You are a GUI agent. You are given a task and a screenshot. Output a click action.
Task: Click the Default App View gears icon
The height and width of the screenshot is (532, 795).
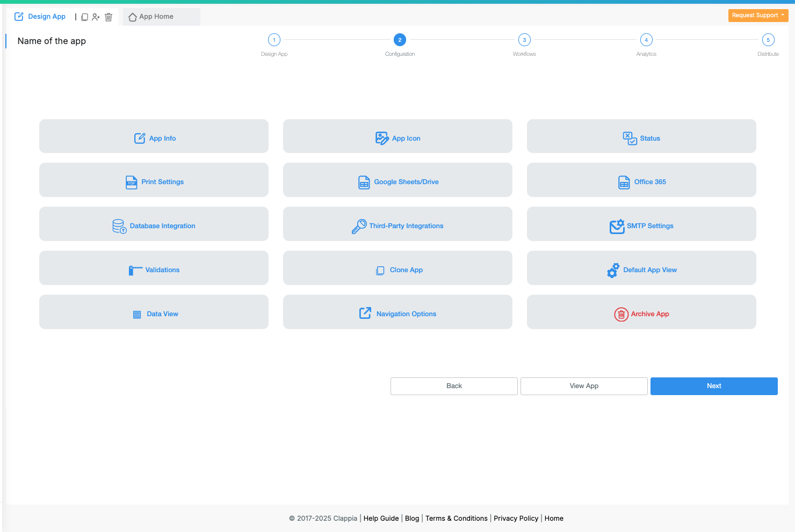(613, 271)
